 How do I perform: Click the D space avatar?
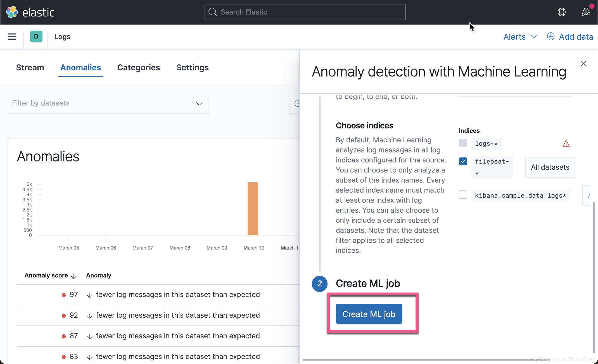coord(36,37)
